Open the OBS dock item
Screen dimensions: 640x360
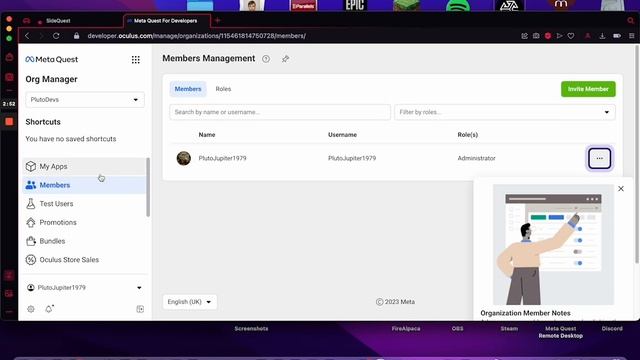[x=458, y=329]
